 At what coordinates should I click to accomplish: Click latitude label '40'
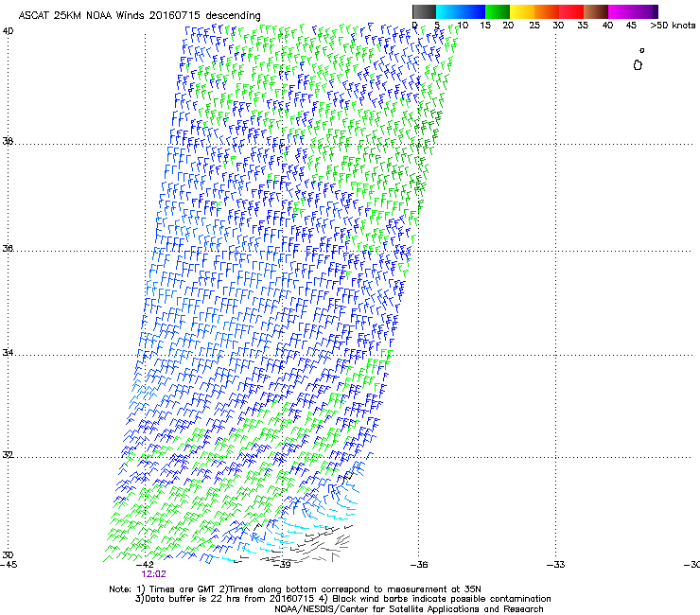coord(8,31)
